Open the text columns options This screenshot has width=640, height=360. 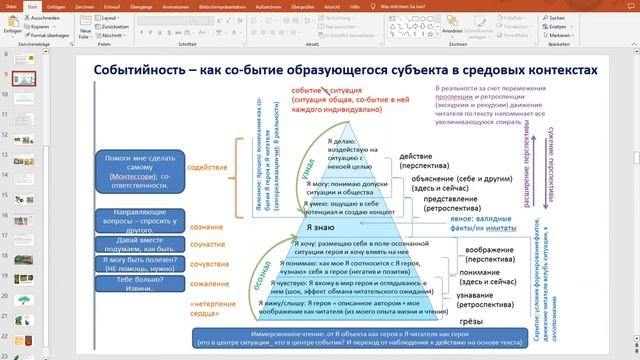[x=294, y=32]
